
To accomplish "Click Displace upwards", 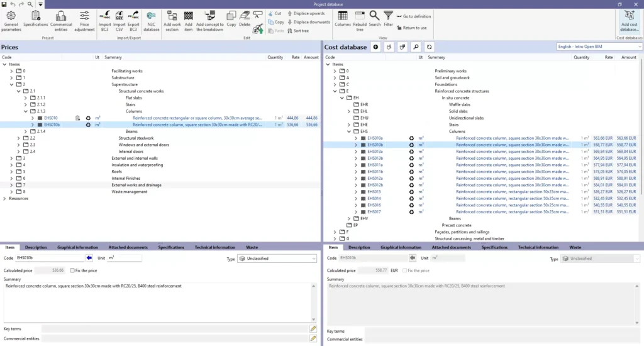I will point(306,13).
